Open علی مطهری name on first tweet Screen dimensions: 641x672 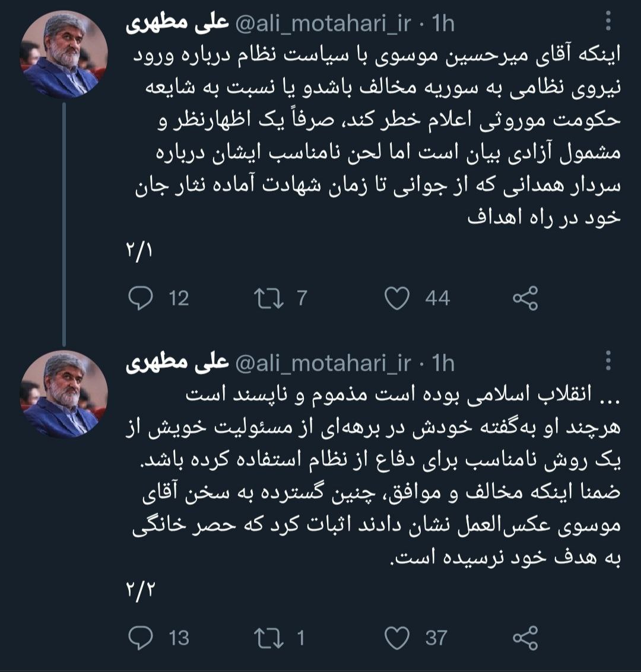(177, 24)
